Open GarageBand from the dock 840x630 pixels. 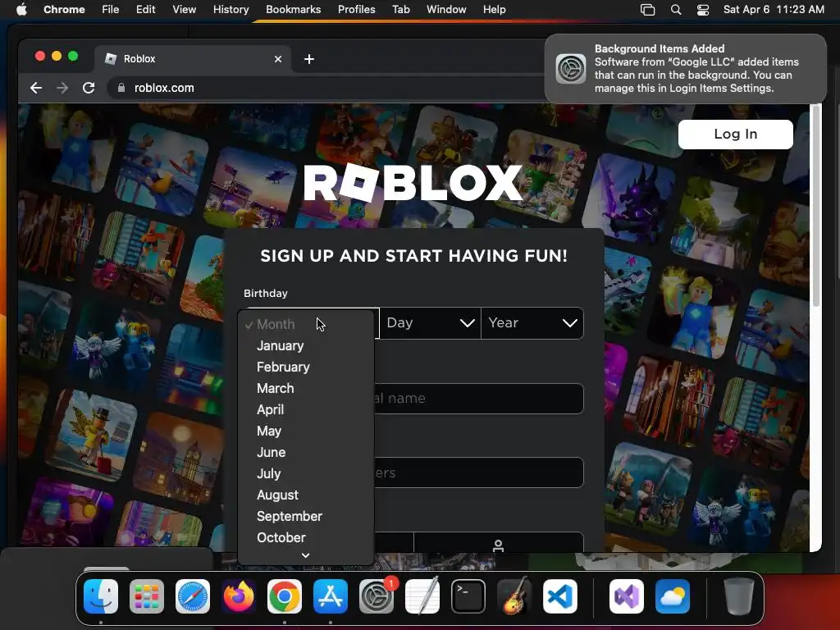coord(514,596)
